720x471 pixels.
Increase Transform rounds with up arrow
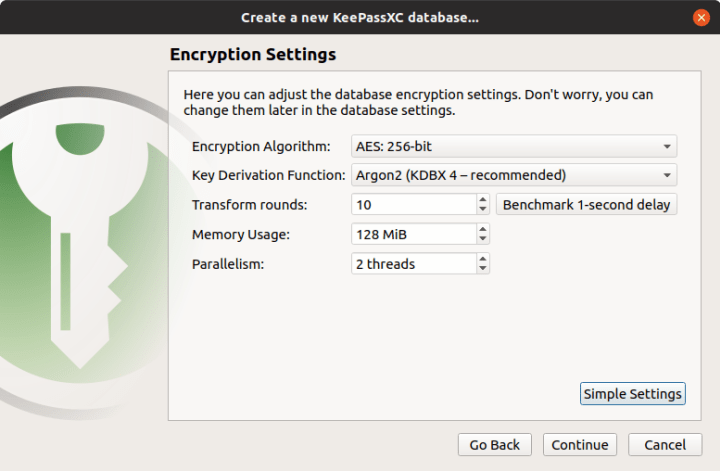point(483,199)
